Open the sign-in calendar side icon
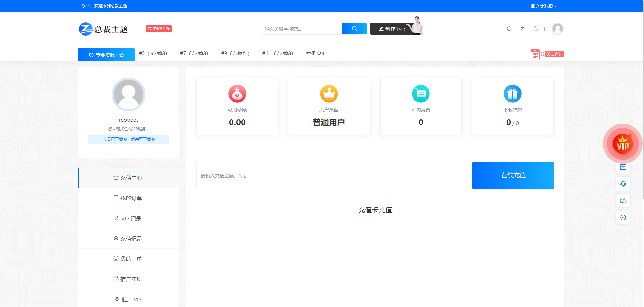Screen dimensions: 644x307 click(x=623, y=167)
